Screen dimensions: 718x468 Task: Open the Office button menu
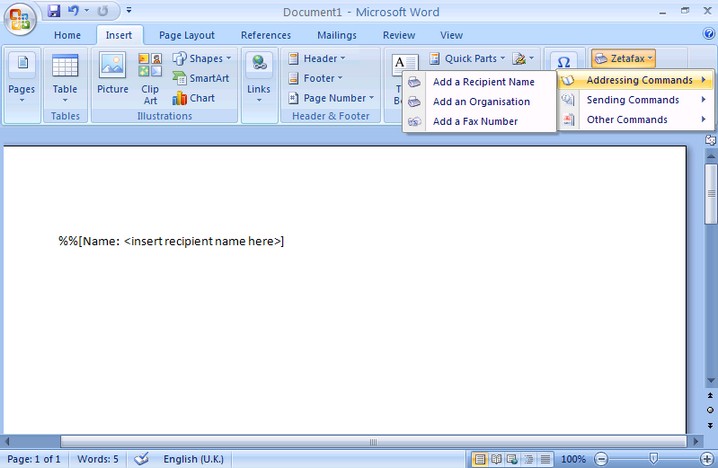[20, 19]
